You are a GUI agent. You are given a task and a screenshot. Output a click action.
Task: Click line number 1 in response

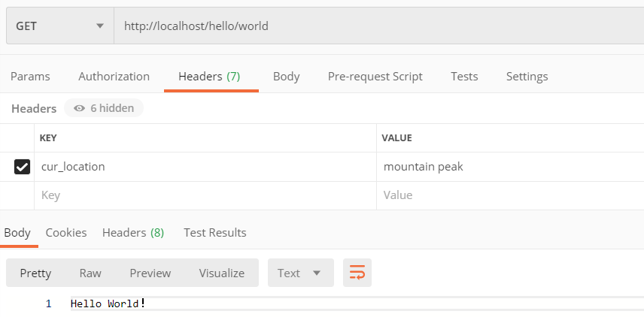(x=48, y=304)
